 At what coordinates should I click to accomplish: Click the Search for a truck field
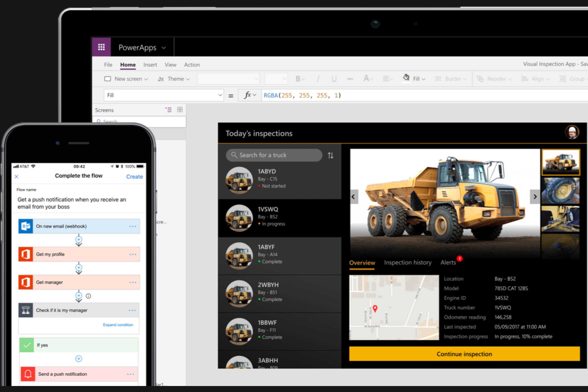(x=274, y=155)
